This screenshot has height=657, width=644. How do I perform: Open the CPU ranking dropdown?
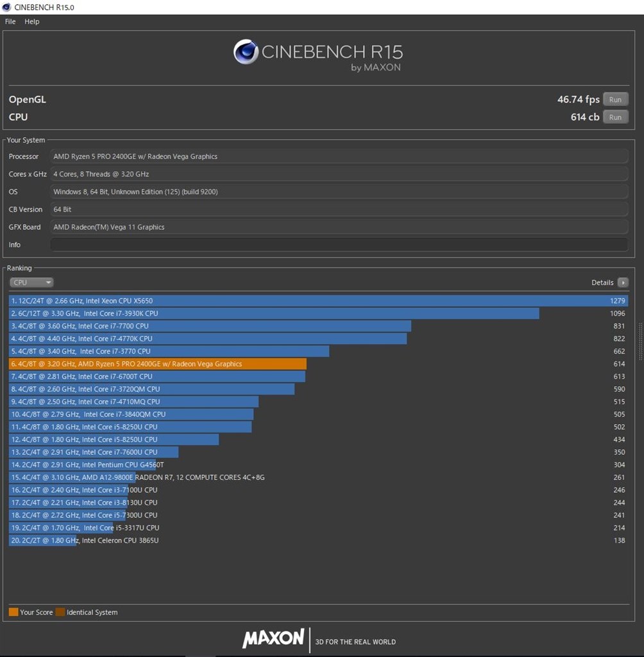pos(31,282)
